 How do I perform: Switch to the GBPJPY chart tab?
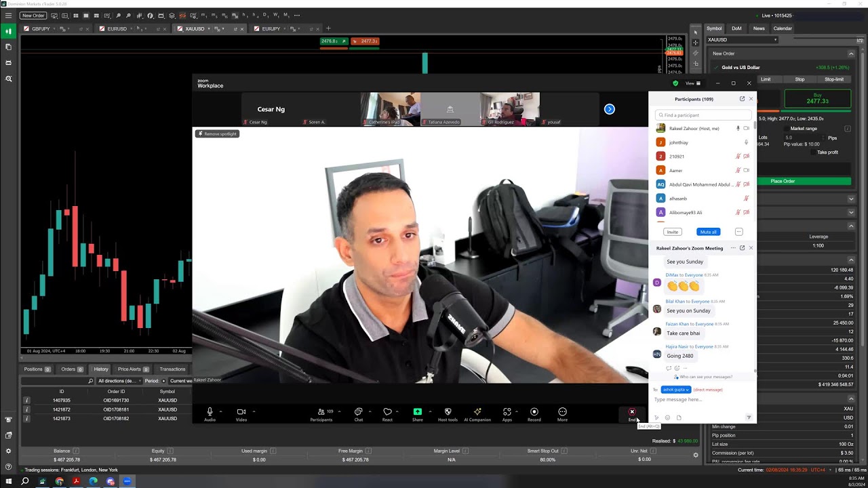(x=41, y=28)
